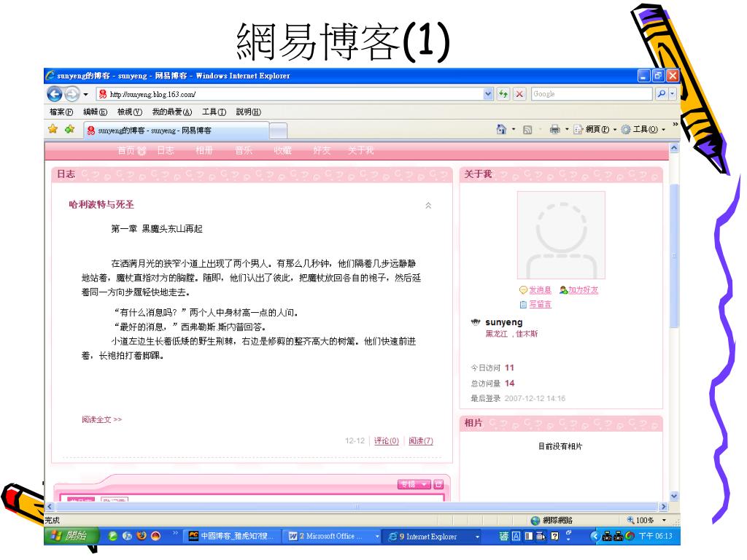
Task: Open the post title 哈利波特与死圣
Action: click(x=101, y=204)
